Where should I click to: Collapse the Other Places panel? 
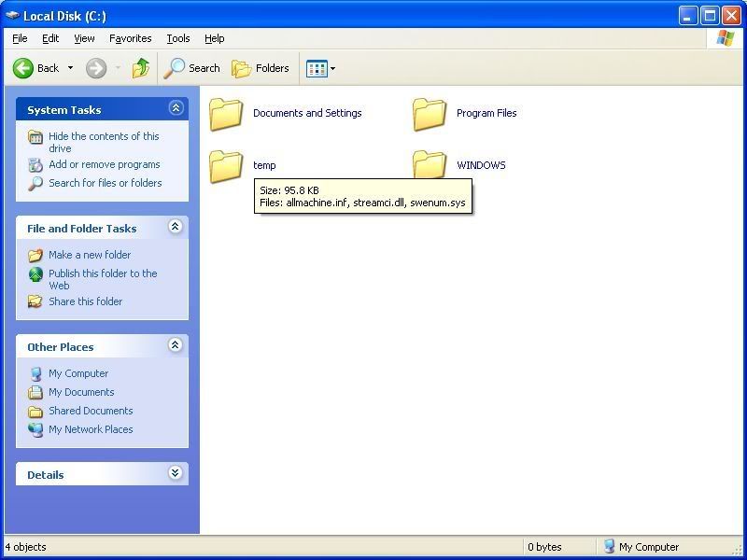pyautogui.click(x=176, y=344)
